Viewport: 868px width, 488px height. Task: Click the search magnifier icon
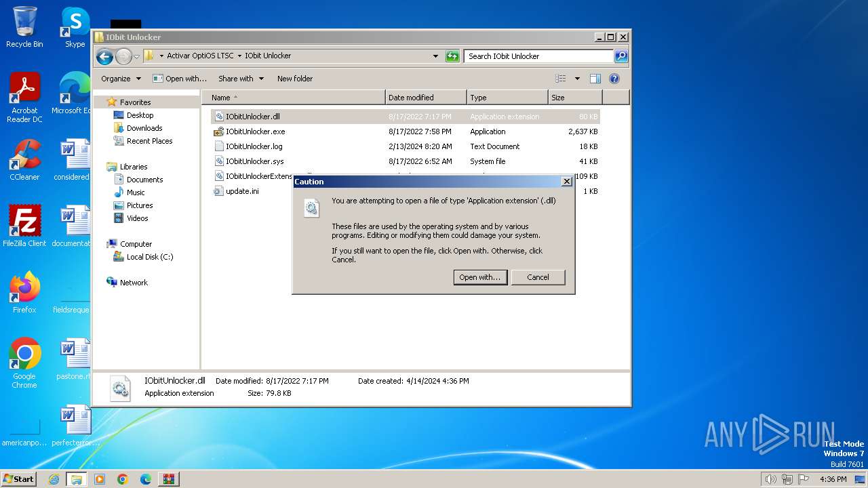pyautogui.click(x=620, y=56)
